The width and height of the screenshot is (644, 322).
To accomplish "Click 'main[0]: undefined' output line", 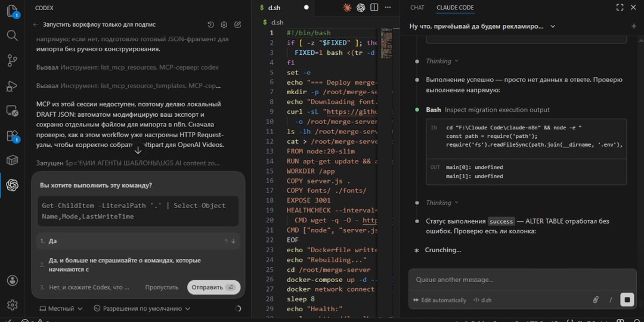I will click(x=475, y=168).
